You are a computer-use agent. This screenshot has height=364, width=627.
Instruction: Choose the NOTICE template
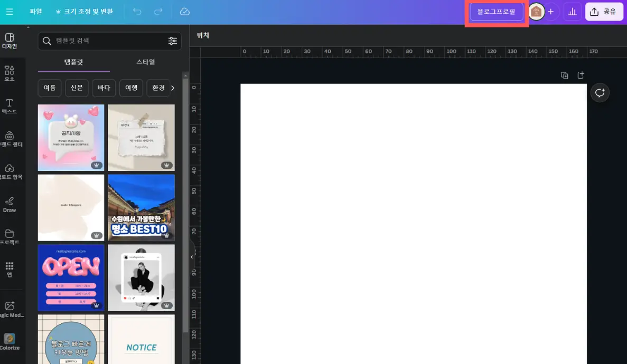(x=141, y=339)
